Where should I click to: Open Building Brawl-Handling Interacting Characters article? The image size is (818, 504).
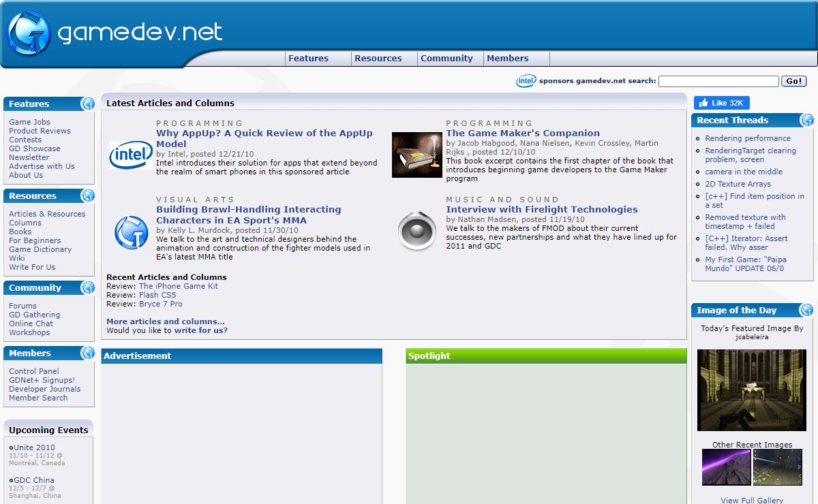point(249,215)
